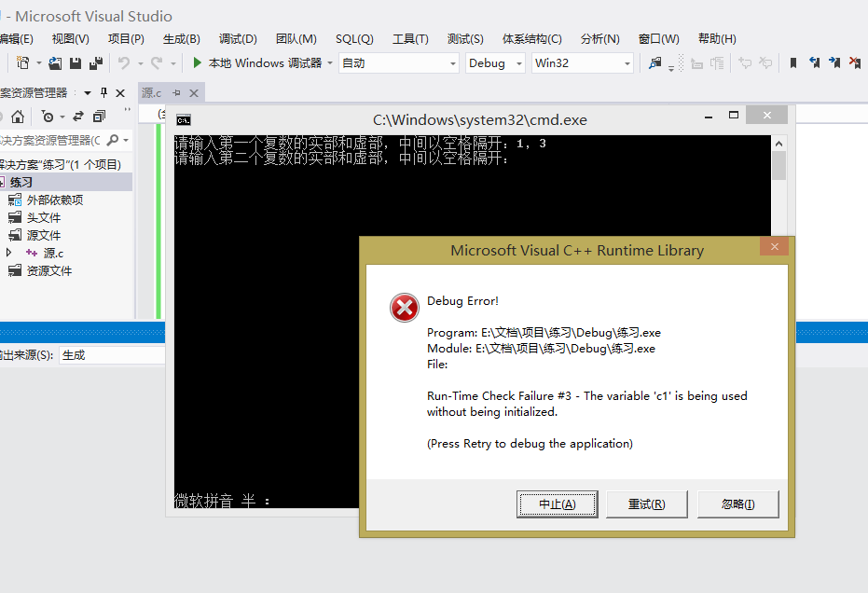Toggle a bookmark with the bookmark icon
Image resolution: width=868 pixels, height=593 pixels.
pos(793,63)
